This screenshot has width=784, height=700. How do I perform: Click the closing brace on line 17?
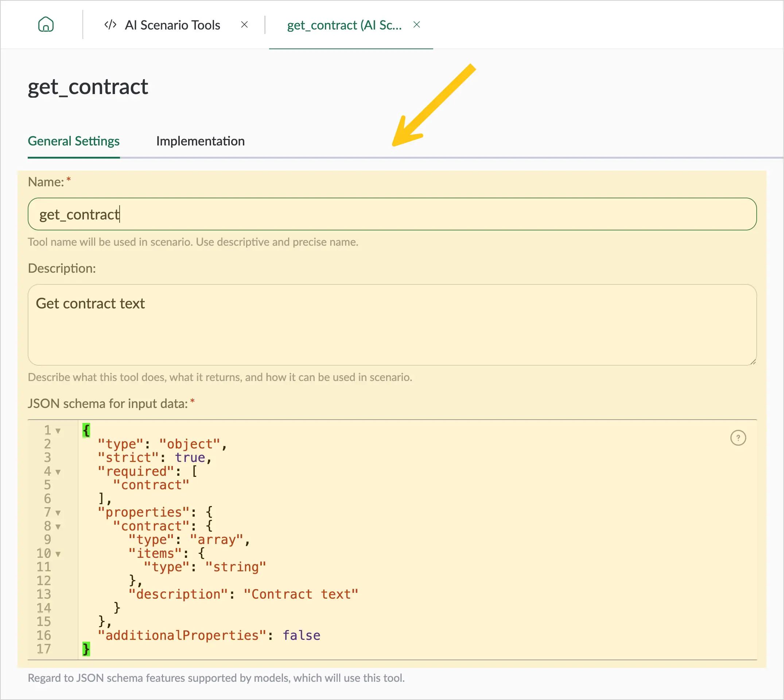pyautogui.click(x=86, y=649)
